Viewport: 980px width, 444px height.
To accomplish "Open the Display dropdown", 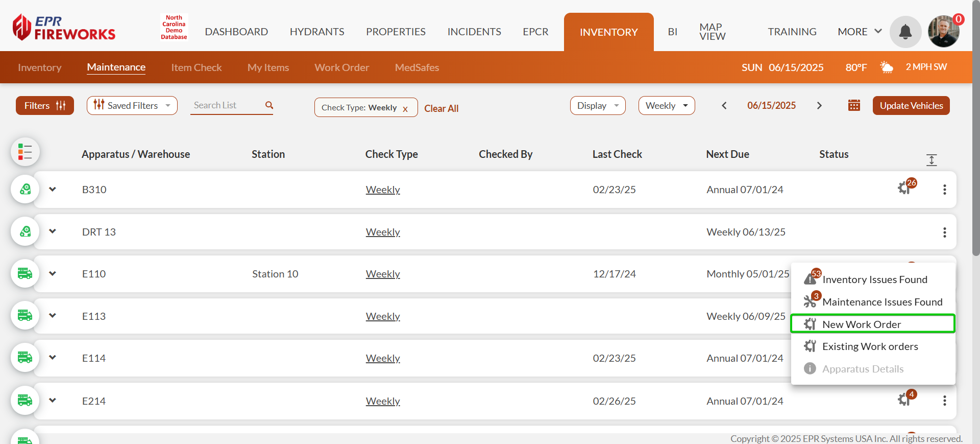I will coord(597,106).
